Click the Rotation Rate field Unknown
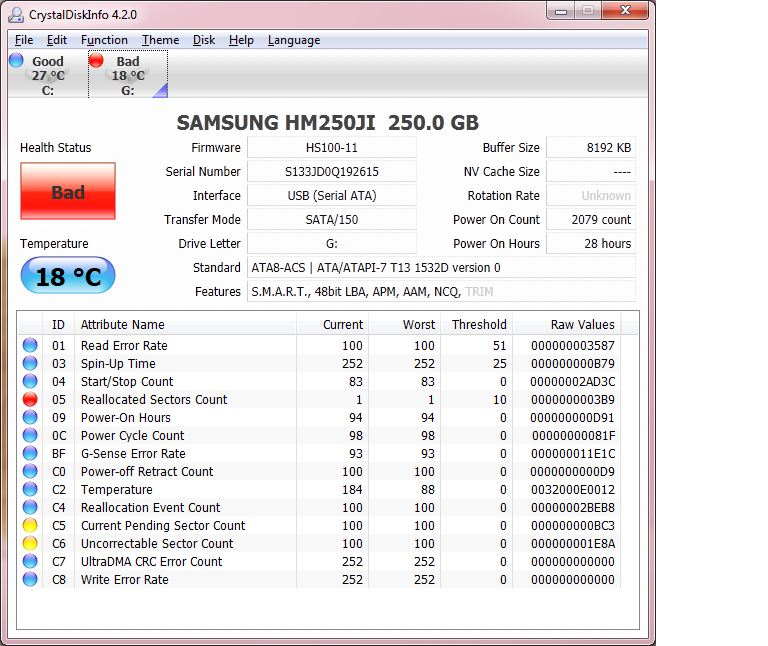 [591, 195]
